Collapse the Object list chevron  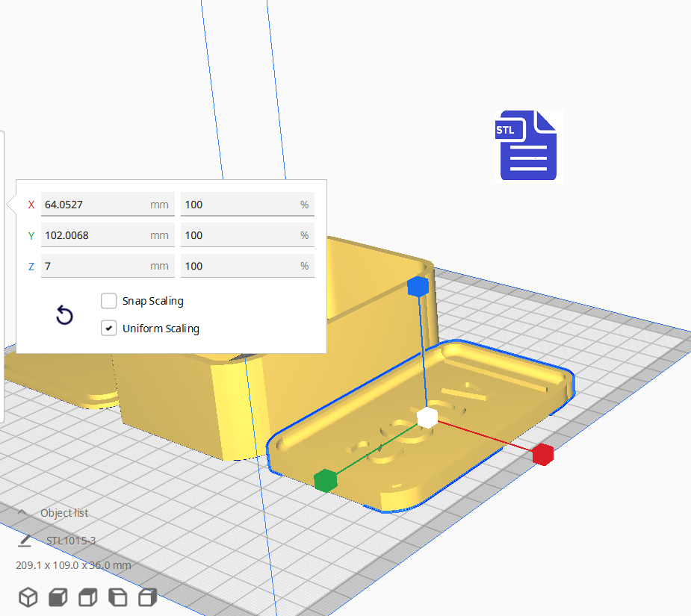tap(23, 513)
